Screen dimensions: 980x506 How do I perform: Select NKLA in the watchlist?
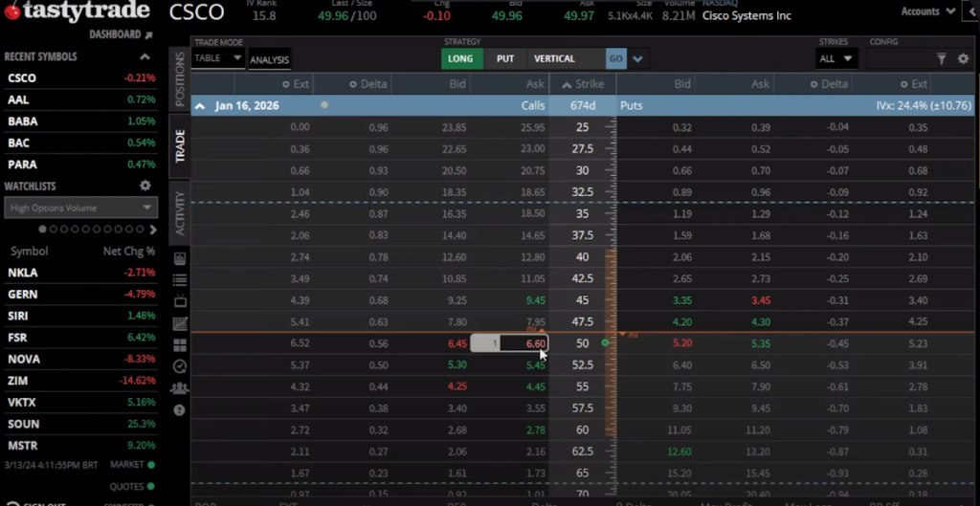coord(23,273)
